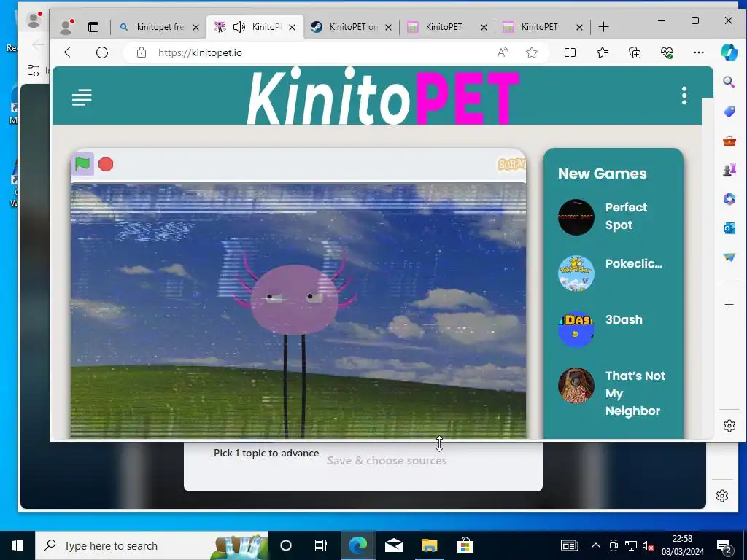Viewport: 747px width, 560px height.
Task: Click the Perfect Spot thumbnail
Action: tap(576, 217)
